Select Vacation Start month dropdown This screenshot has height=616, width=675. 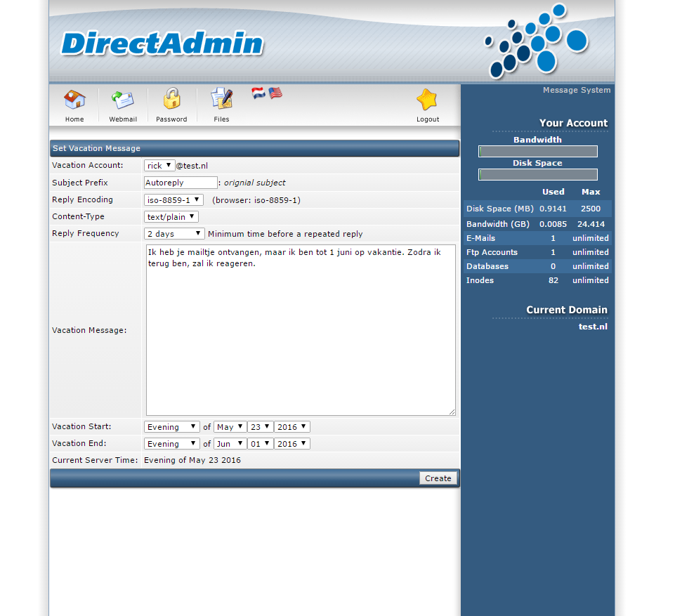(x=230, y=427)
